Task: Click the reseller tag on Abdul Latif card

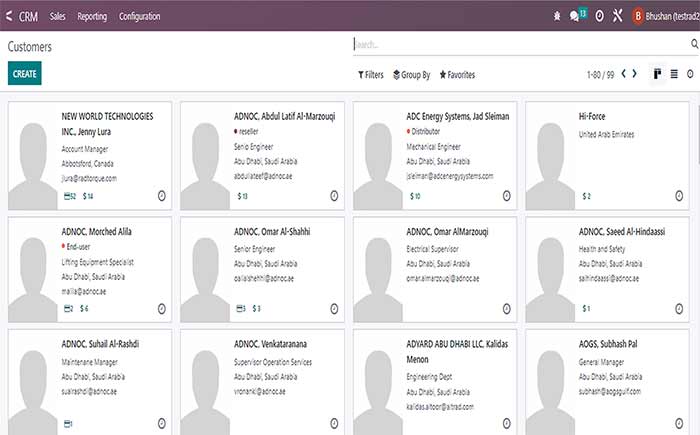Action: (246, 131)
